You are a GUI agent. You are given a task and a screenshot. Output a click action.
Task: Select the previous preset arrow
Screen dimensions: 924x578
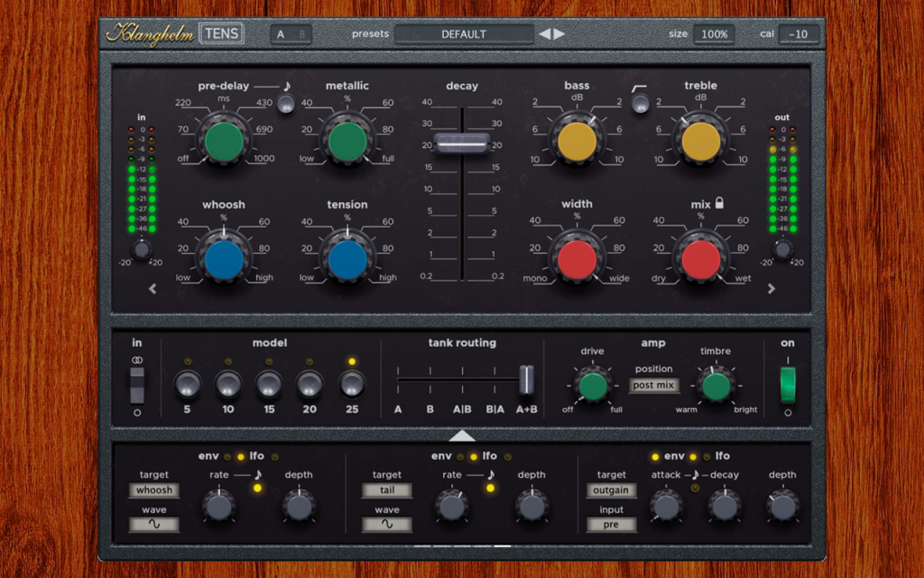point(545,34)
